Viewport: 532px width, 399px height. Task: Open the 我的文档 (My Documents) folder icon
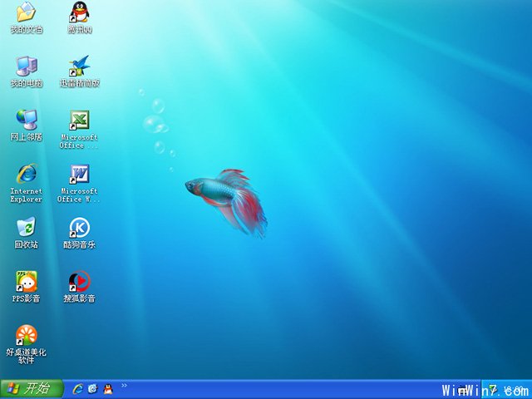[27, 12]
